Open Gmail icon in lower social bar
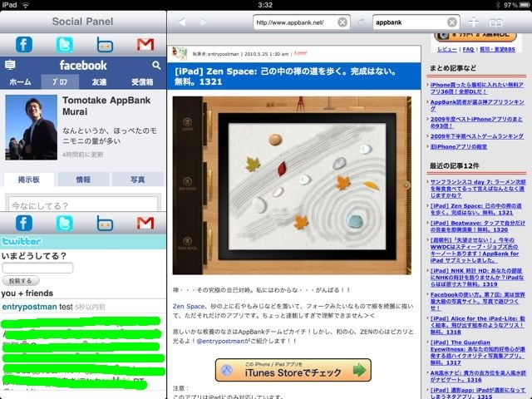 click(145, 224)
